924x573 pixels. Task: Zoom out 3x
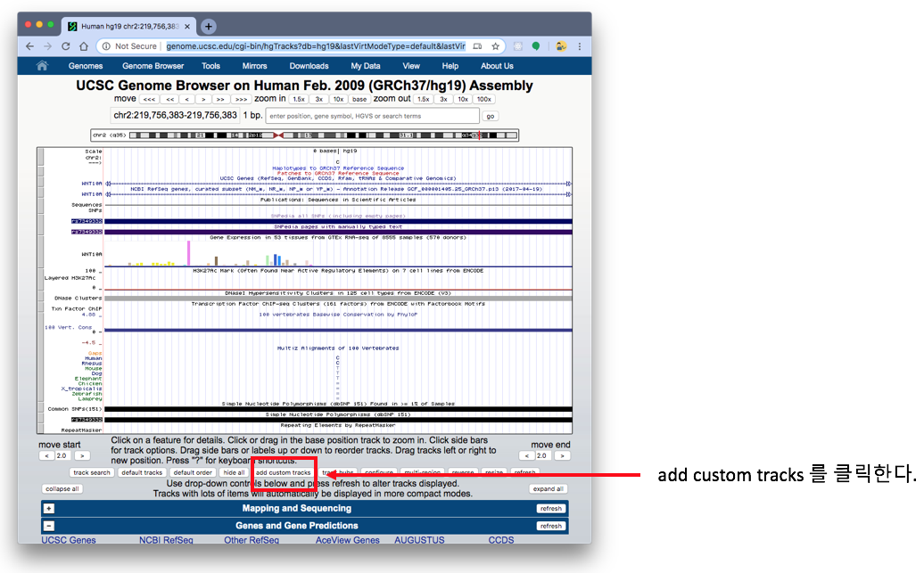click(x=444, y=100)
